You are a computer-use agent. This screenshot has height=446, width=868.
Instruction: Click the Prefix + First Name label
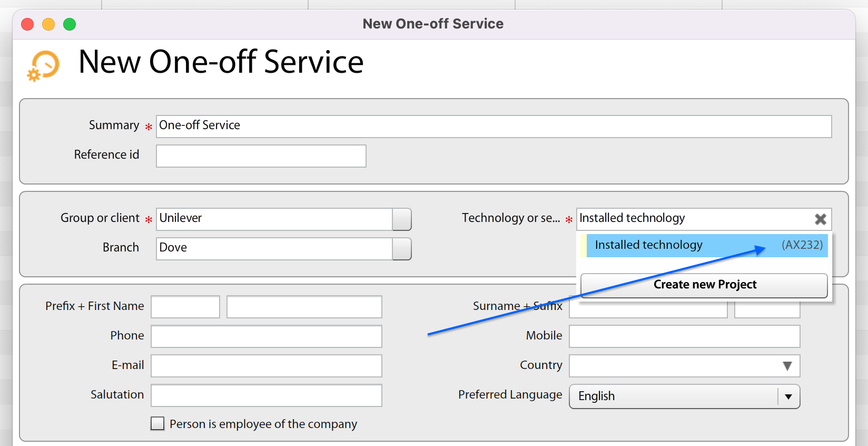pyautogui.click(x=95, y=306)
